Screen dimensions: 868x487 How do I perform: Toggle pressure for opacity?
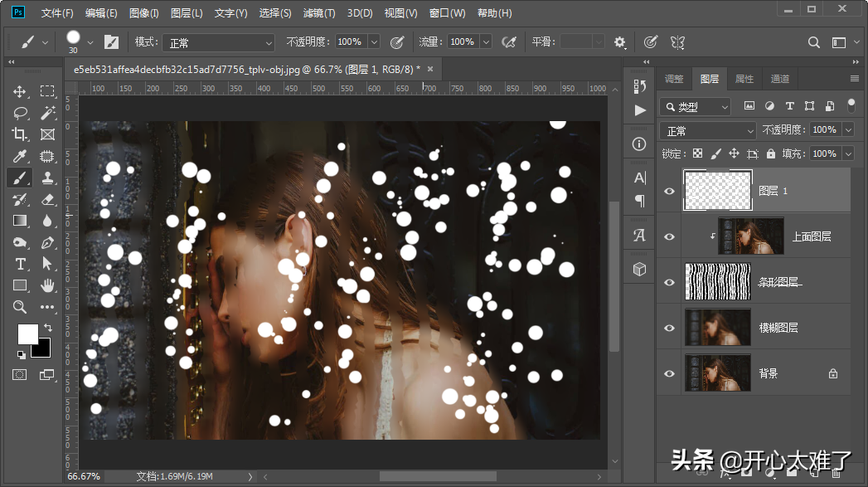pyautogui.click(x=397, y=42)
